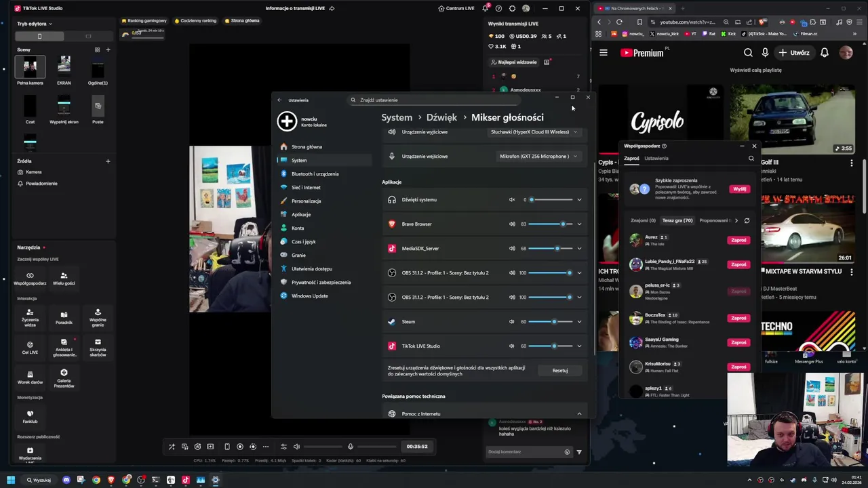
Task: Toggle speaker mute in stream toolbar
Action: (x=296, y=447)
